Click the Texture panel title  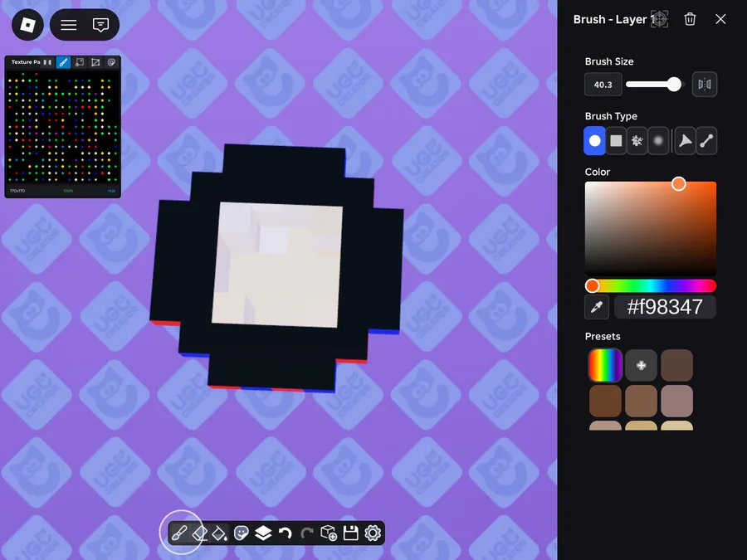point(25,62)
